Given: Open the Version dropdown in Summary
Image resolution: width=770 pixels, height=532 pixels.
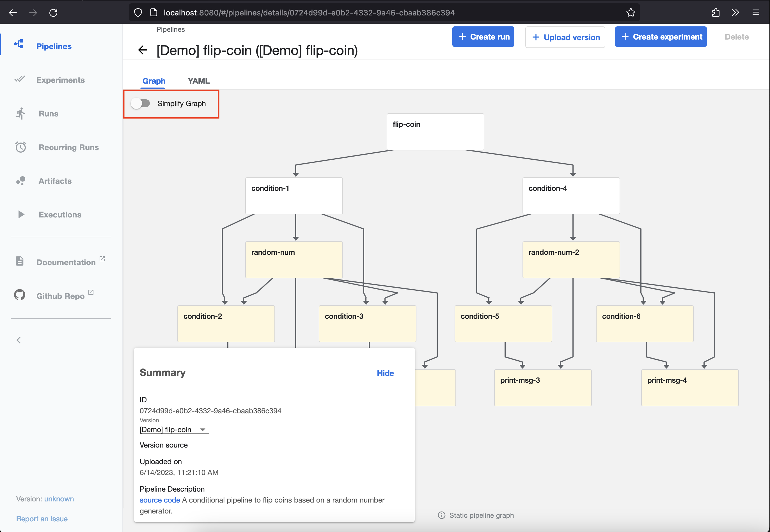Looking at the screenshot, I should tap(174, 430).
